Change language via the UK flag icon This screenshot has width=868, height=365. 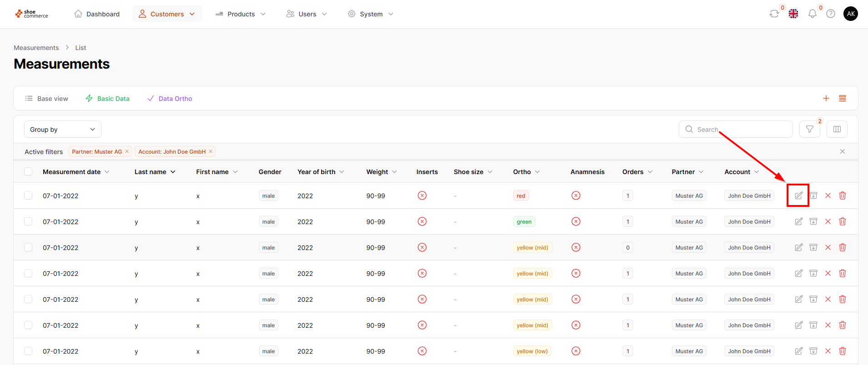(793, 14)
